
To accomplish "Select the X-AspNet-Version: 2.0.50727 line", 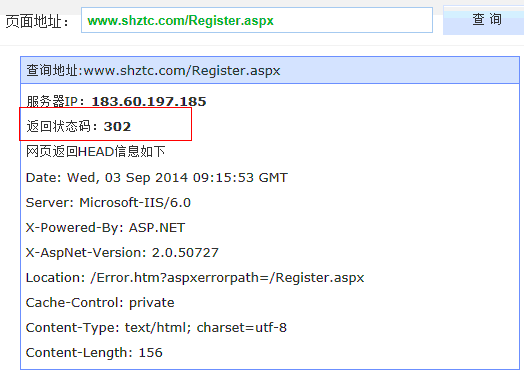I will click(122, 253).
